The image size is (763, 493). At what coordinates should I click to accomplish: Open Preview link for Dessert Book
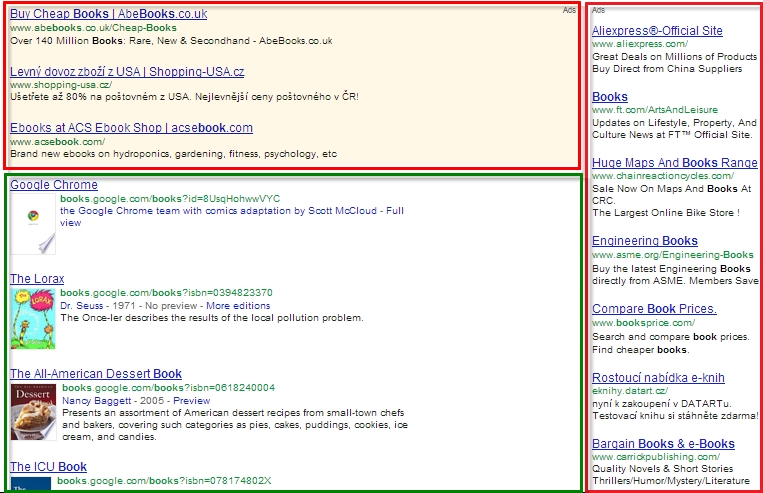[x=192, y=401]
